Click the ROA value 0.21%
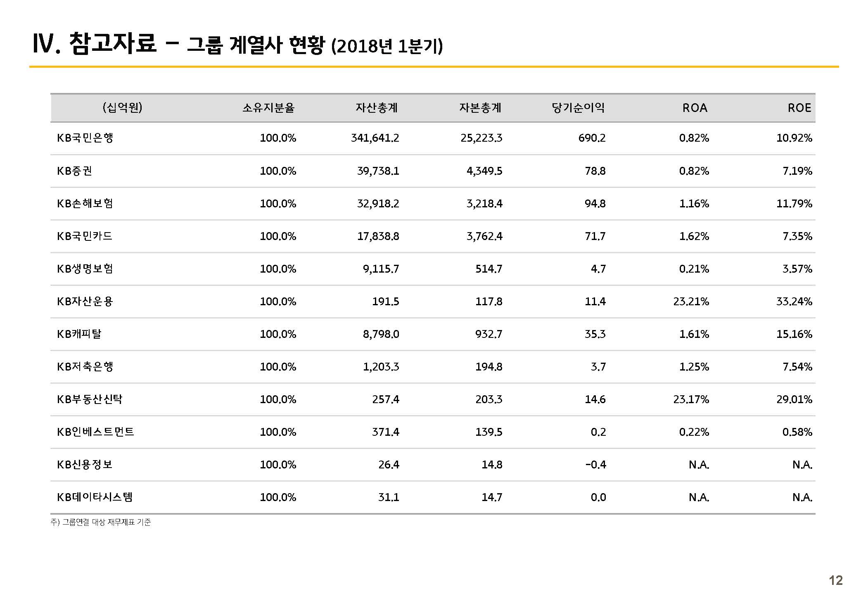The width and height of the screenshot is (868, 601). click(x=694, y=269)
